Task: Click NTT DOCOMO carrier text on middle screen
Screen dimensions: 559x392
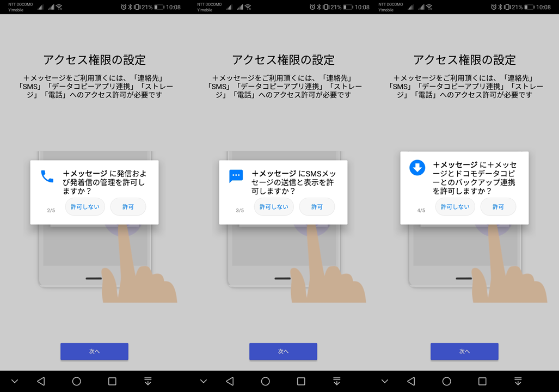Action: click(209, 4)
